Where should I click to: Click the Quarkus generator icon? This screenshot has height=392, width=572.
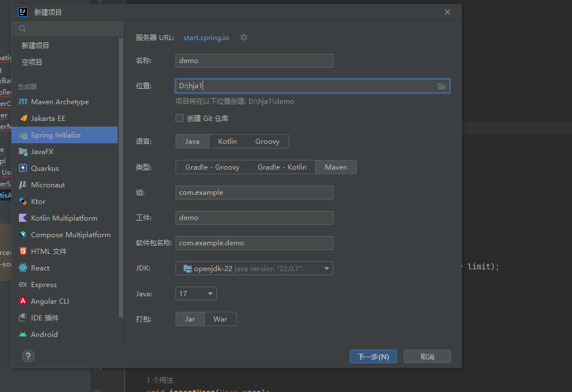pos(23,168)
